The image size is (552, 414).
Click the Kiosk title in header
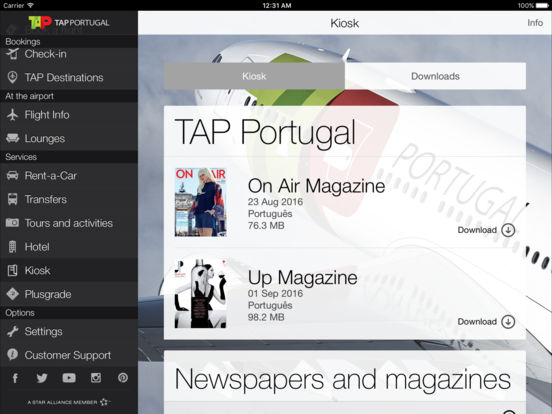click(344, 23)
